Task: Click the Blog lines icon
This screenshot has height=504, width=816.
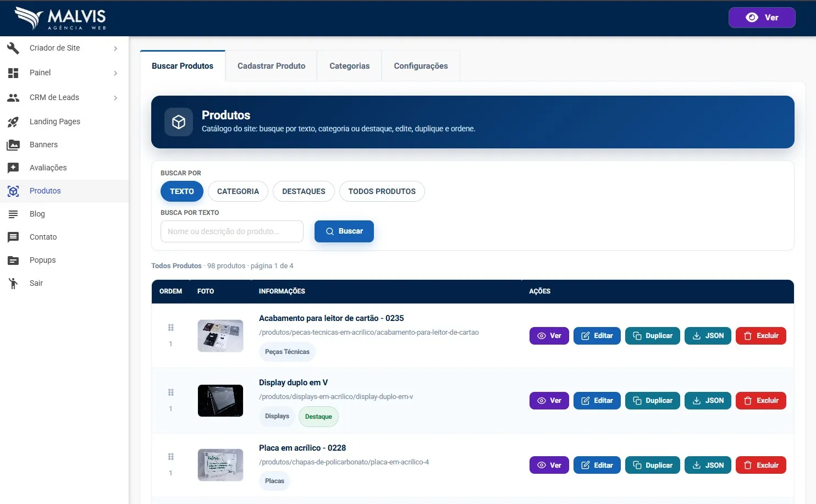Action: pos(13,214)
